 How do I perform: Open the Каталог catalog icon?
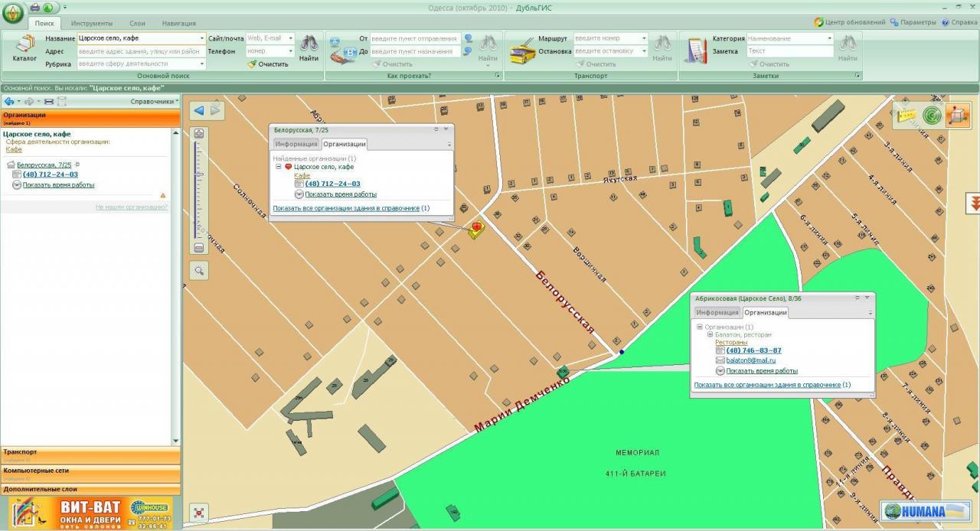click(24, 49)
